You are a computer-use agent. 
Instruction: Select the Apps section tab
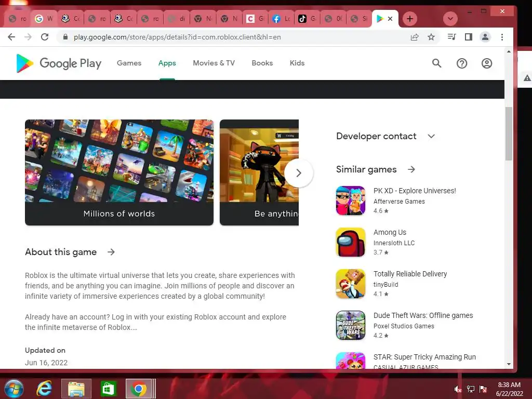(167, 63)
